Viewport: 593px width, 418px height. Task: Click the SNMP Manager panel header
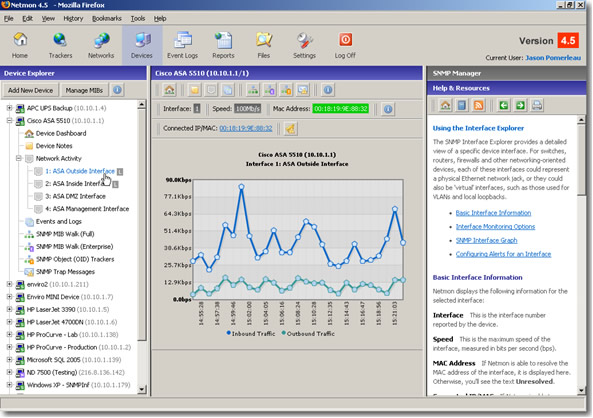506,73
